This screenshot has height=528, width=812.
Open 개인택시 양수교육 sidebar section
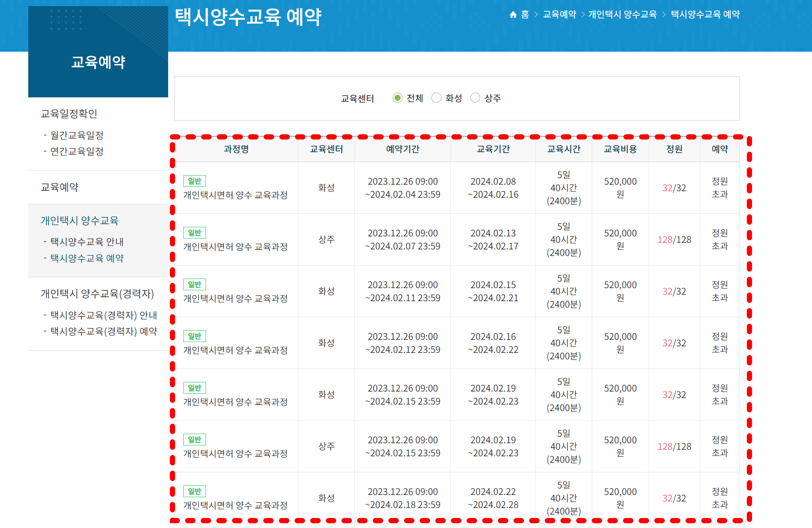[x=80, y=220]
